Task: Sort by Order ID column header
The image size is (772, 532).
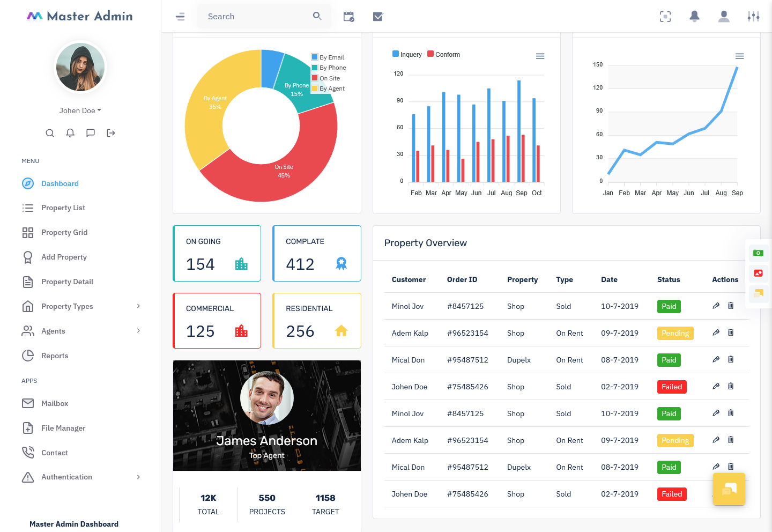Action: pyautogui.click(x=462, y=279)
